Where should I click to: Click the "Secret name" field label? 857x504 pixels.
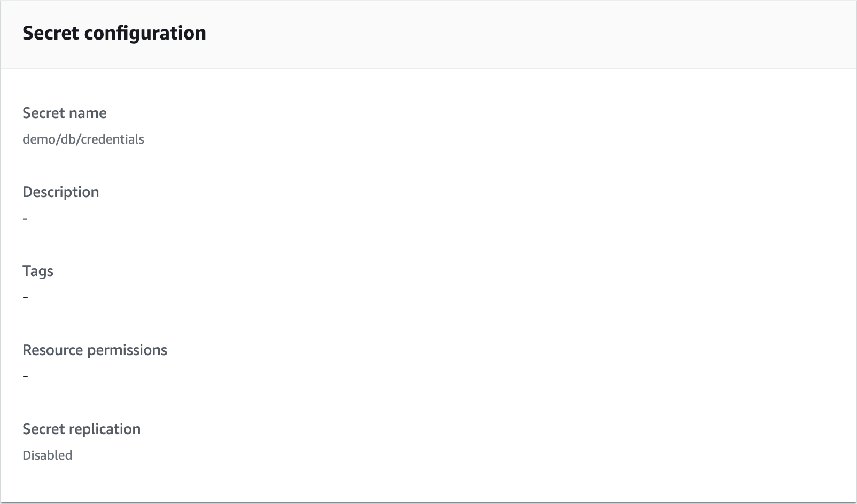pyautogui.click(x=64, y=113)
